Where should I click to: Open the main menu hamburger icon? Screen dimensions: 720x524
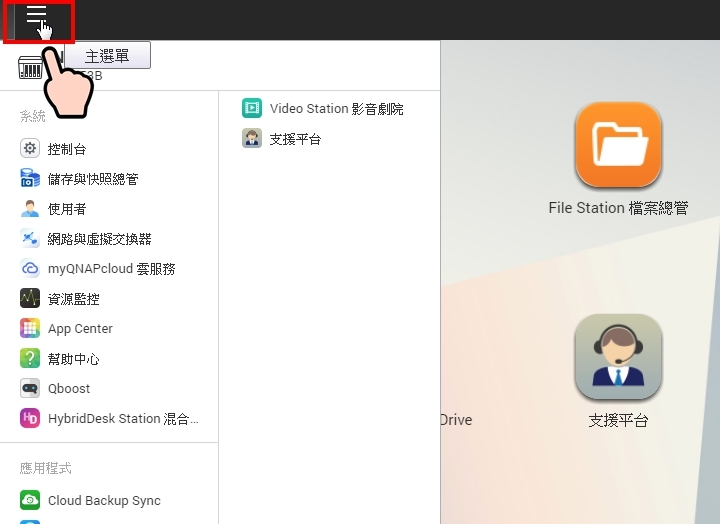37,15
